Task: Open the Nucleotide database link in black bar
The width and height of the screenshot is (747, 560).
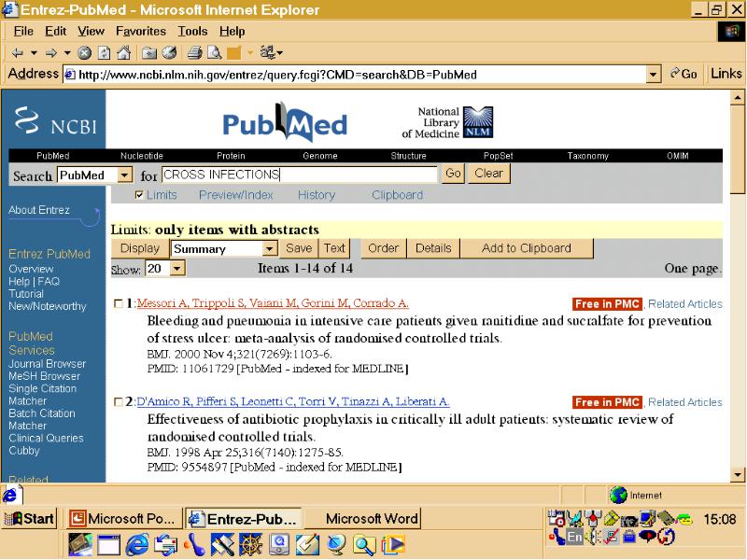Action: tap(142, 156)
